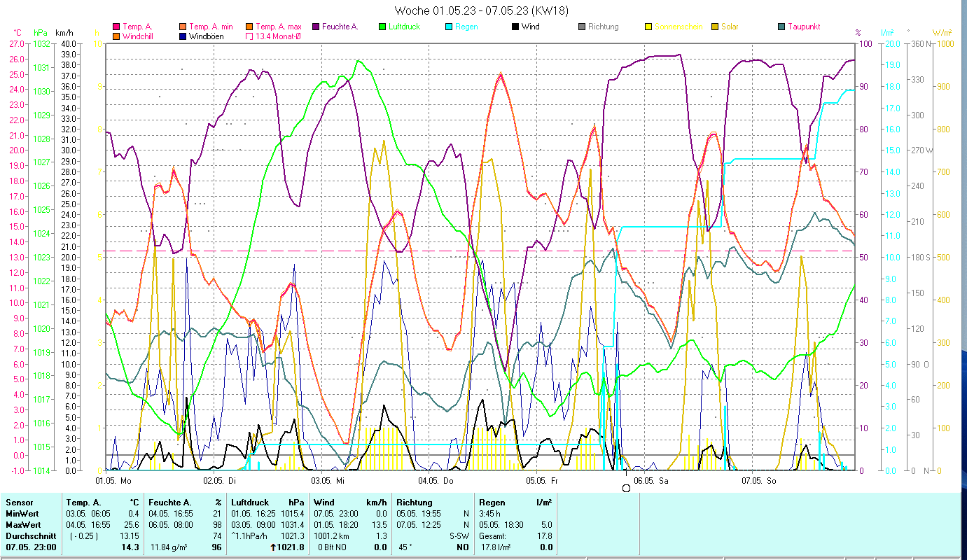Select the purple Feuchte A. legend swatch
The image size is (967, 560).
click(316, 27)
